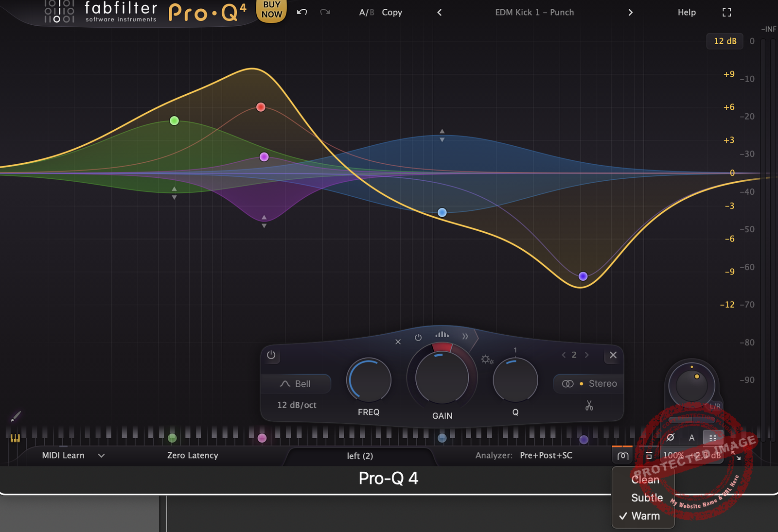Viewport: 778px width, 532px height.
Task: Click the Q knob
Action: (515, 380)
